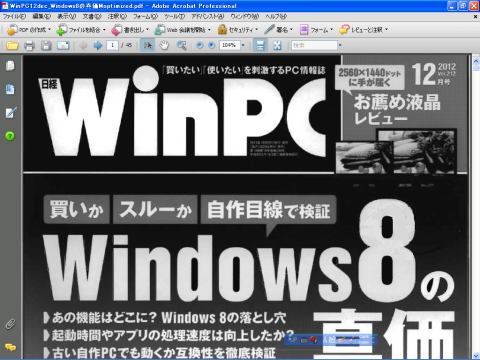Expand the フォーム toolbar dropdown
Viewport: 480px width, 360px height.
(332, 30)
